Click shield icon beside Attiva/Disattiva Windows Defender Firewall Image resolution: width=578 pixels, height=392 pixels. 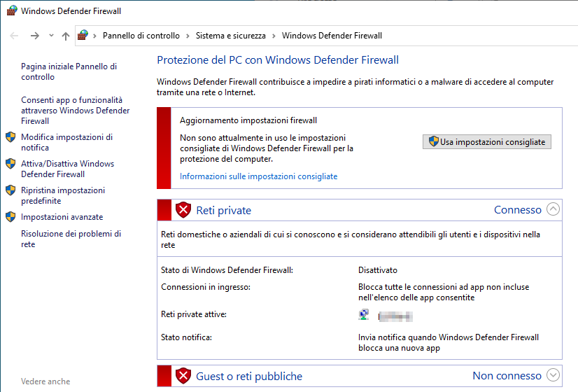pos(10,164)
